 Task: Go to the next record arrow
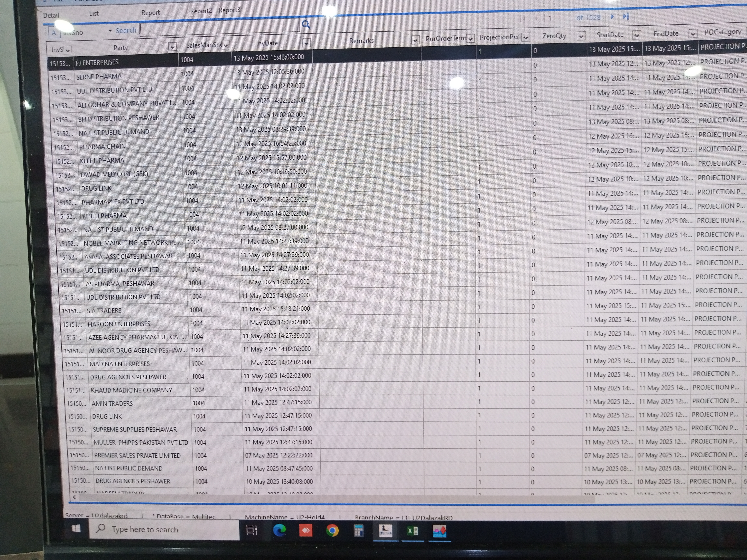612,17
